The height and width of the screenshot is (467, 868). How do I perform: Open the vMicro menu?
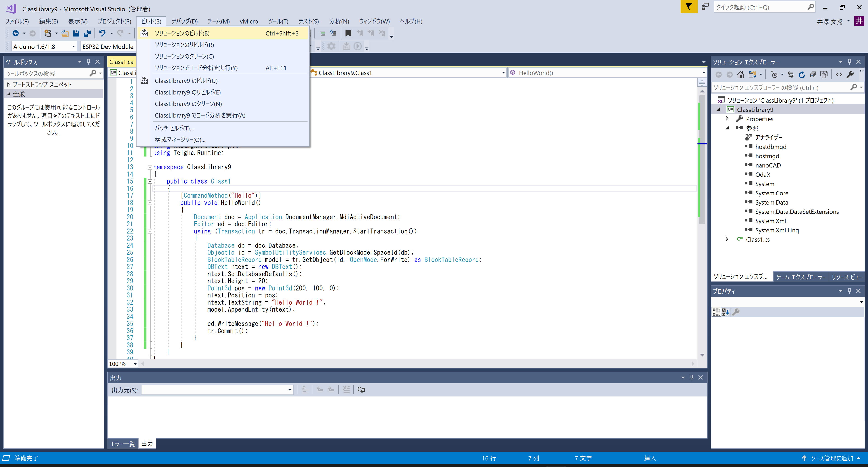tap(249, 21)
